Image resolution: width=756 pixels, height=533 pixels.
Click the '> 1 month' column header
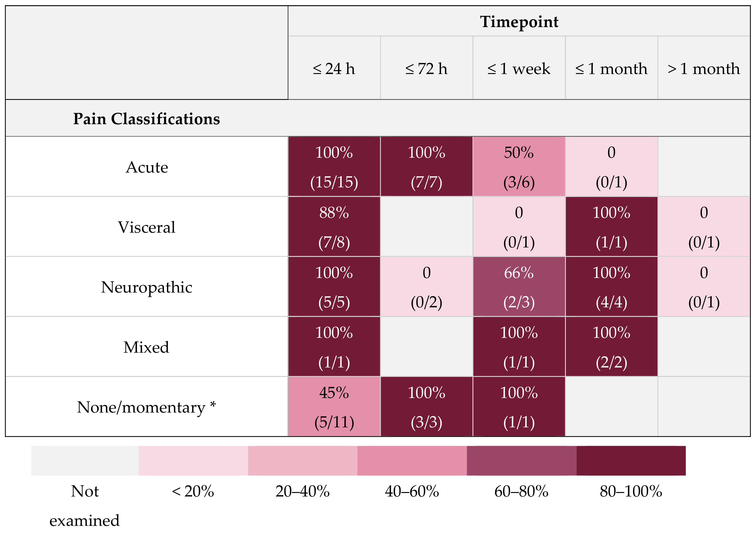click(704, 69)
